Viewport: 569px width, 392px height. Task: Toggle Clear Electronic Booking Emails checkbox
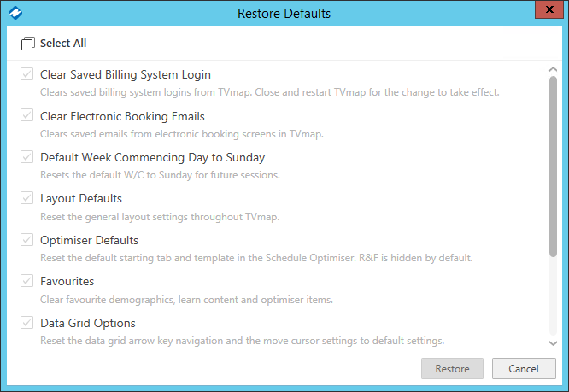point(26,115)
